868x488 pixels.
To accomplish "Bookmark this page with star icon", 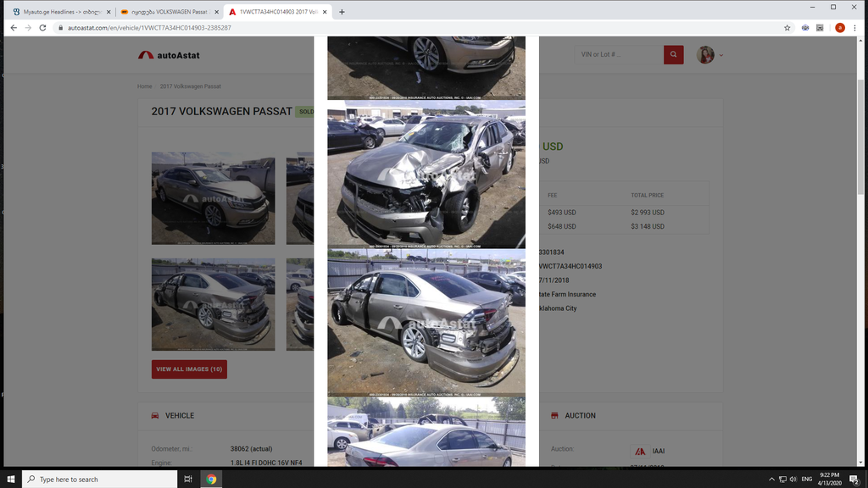I will (x=787, y=28).
